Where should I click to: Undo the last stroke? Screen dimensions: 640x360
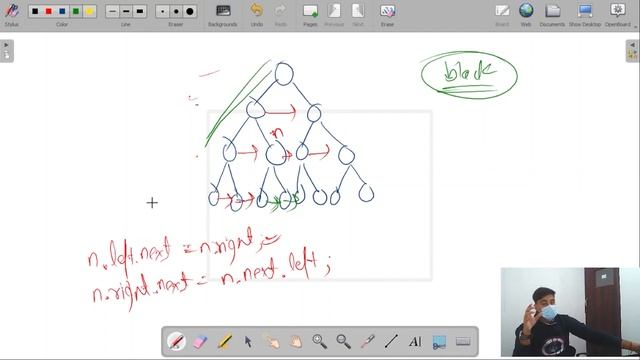tap(257, 15)
